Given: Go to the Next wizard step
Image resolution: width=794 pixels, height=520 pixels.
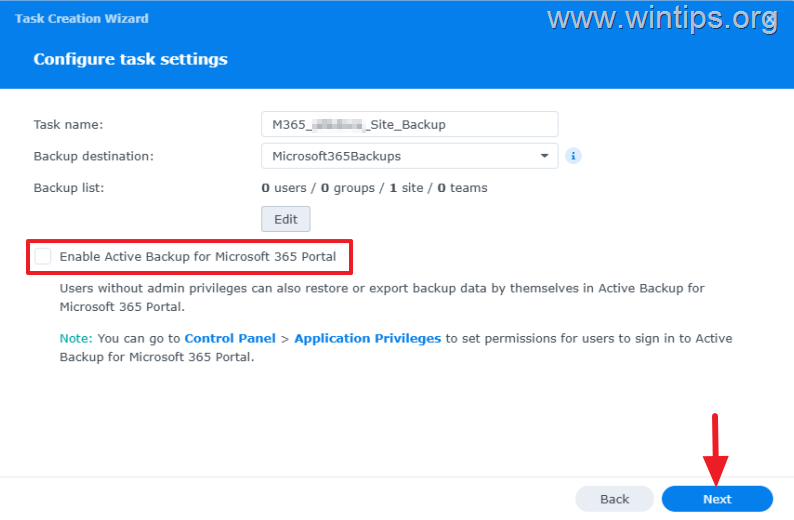Looking at the screenshot, I should click(x=717, y=499).
